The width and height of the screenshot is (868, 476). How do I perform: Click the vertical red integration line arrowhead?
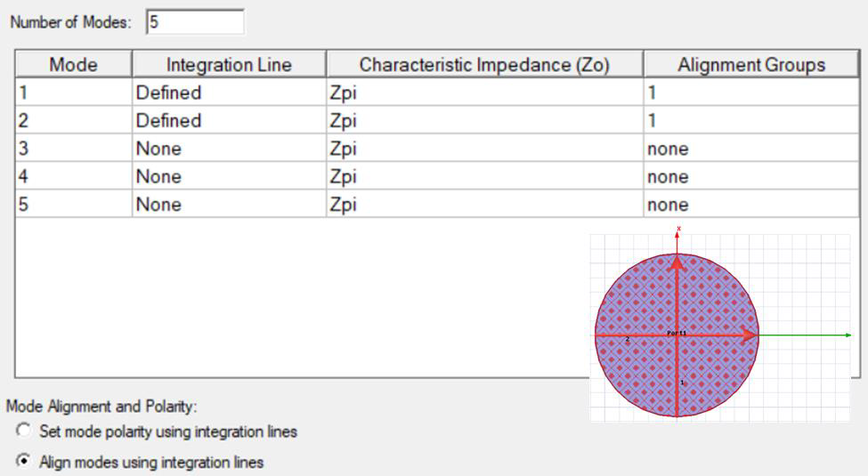pyautogui.click(x=678, y=262)
